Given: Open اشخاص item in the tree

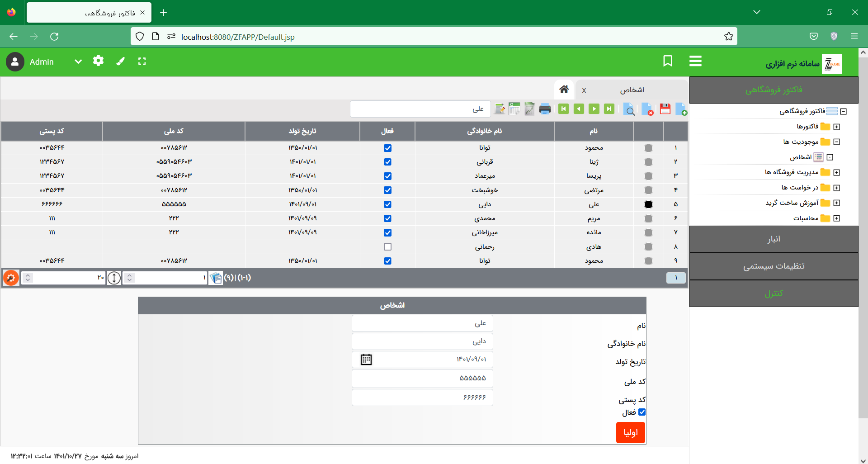Looking at the screenshot, I should point(801,157).
